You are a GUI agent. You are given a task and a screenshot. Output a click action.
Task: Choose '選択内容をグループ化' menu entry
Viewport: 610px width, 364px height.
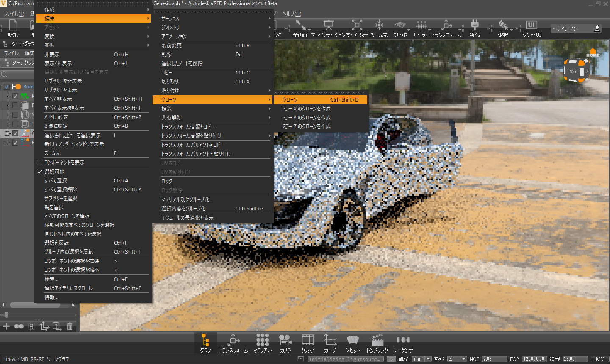[x=183, y=209]
